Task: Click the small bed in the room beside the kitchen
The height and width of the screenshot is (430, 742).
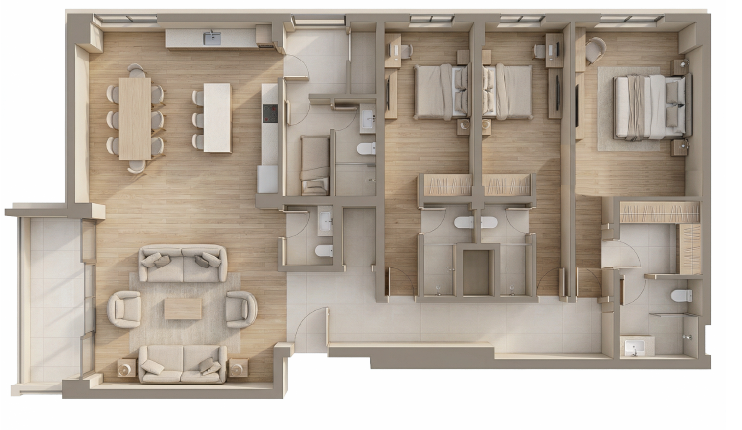Action: coord(315,165)
